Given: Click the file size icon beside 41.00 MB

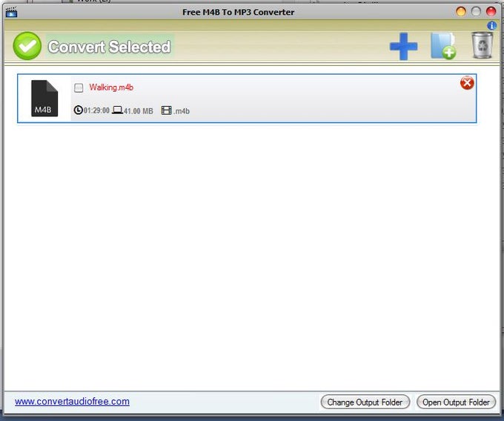Looking at the screenshot, I should pyautogui.click(x=117, y=110).
